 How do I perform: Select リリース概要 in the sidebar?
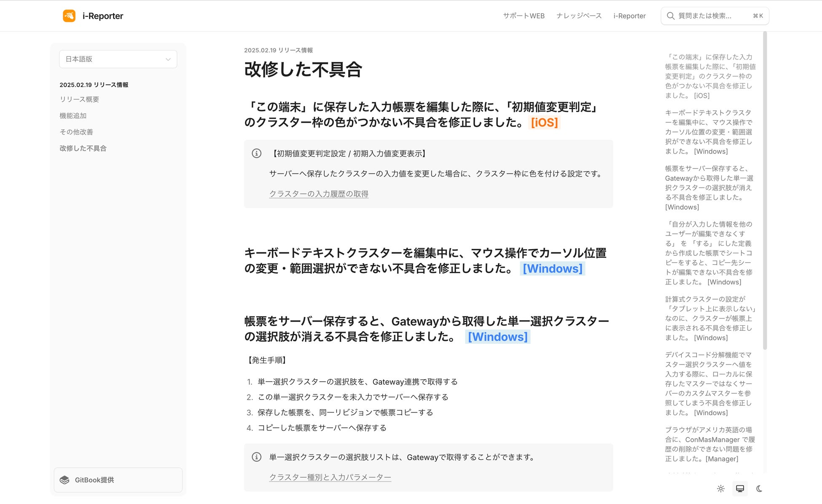point(79,99)
